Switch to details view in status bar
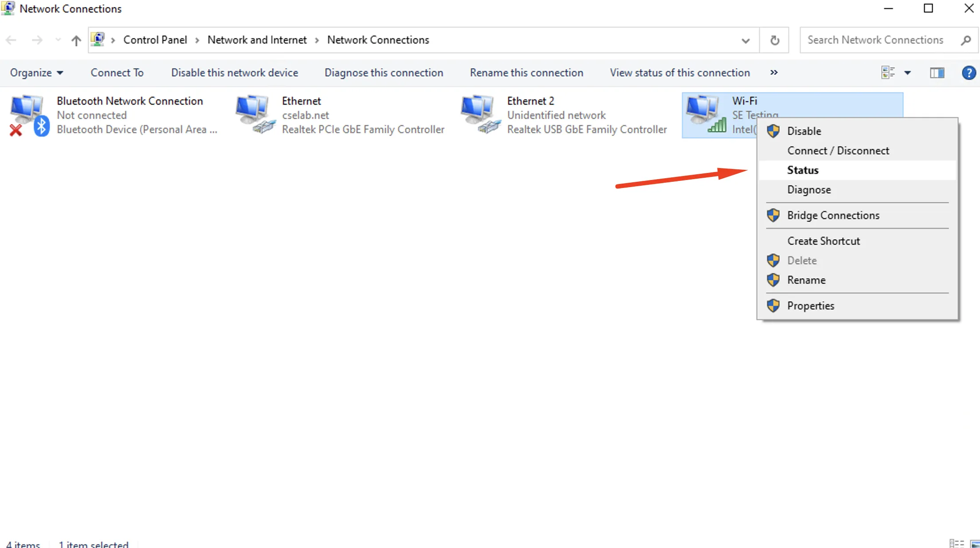This screenshot has width=980, height=548. [956, 544]
